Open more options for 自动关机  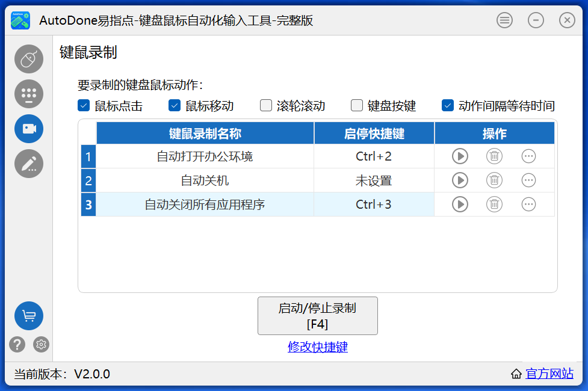tap(529, 180)
